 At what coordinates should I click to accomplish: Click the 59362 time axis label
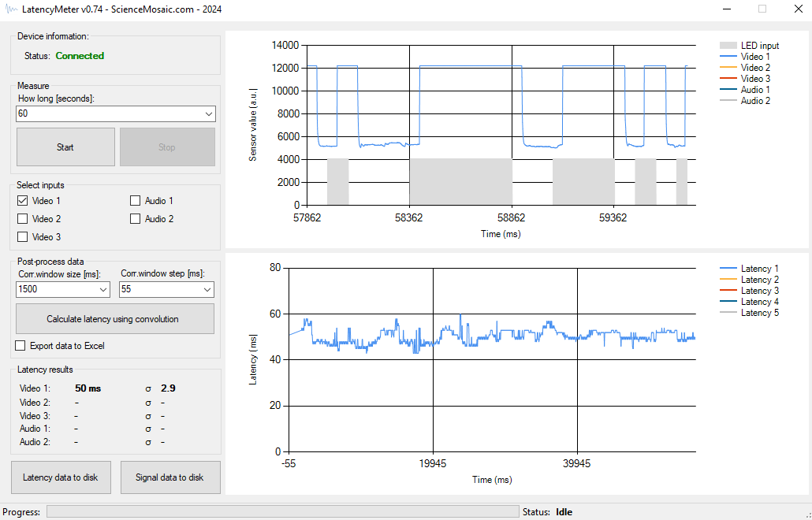613,217
